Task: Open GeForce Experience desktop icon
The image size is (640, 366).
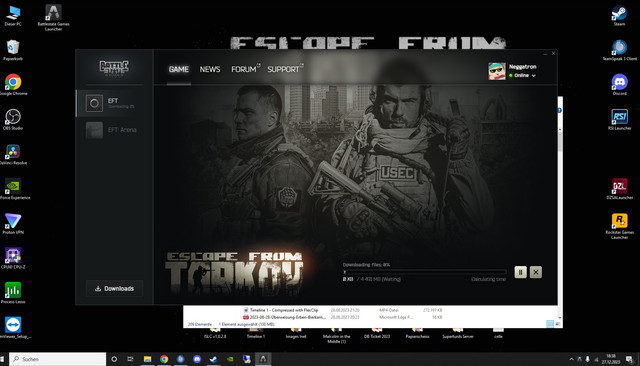Action: pos(14,189)
